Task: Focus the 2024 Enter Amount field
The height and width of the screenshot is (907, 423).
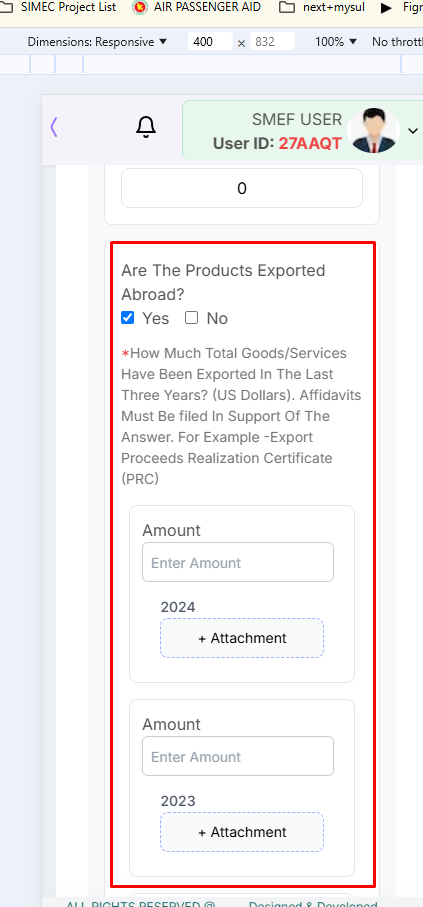Action: [238, 562]
